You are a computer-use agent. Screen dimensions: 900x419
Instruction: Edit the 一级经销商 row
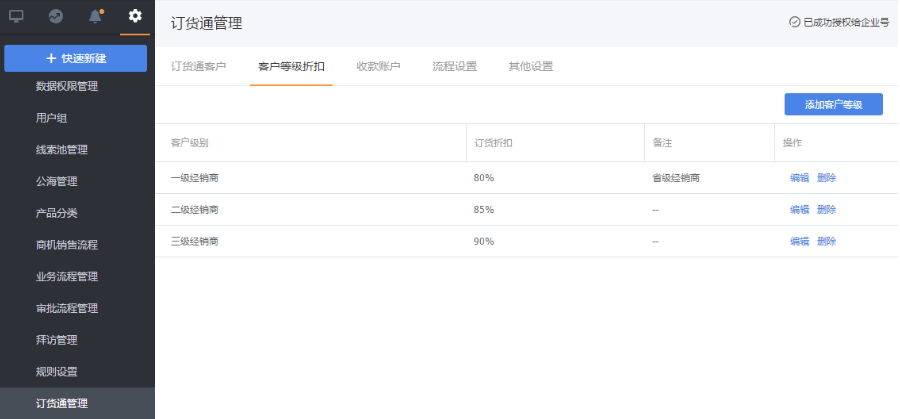pos(800,178)
